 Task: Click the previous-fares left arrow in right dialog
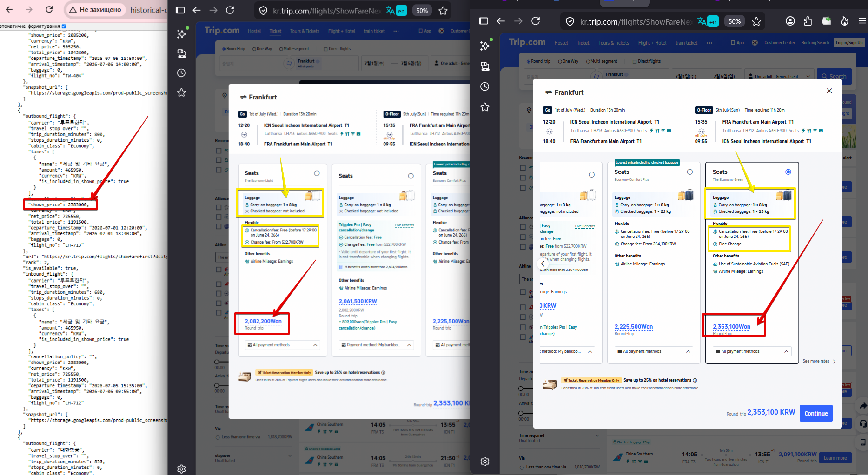543,264
